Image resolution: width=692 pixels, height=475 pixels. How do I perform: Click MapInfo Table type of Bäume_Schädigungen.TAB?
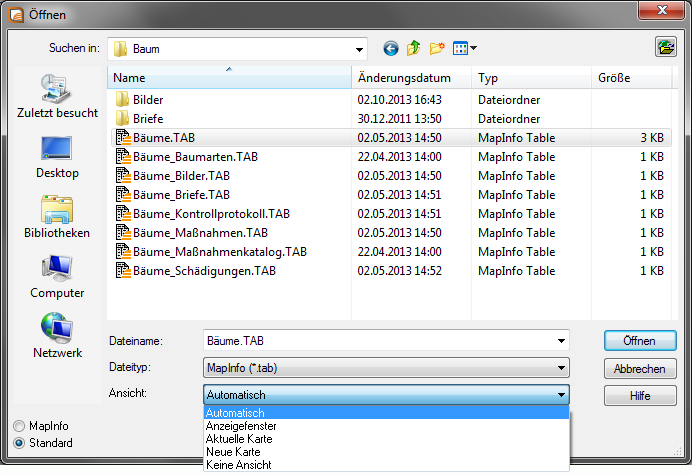[516, 271]
